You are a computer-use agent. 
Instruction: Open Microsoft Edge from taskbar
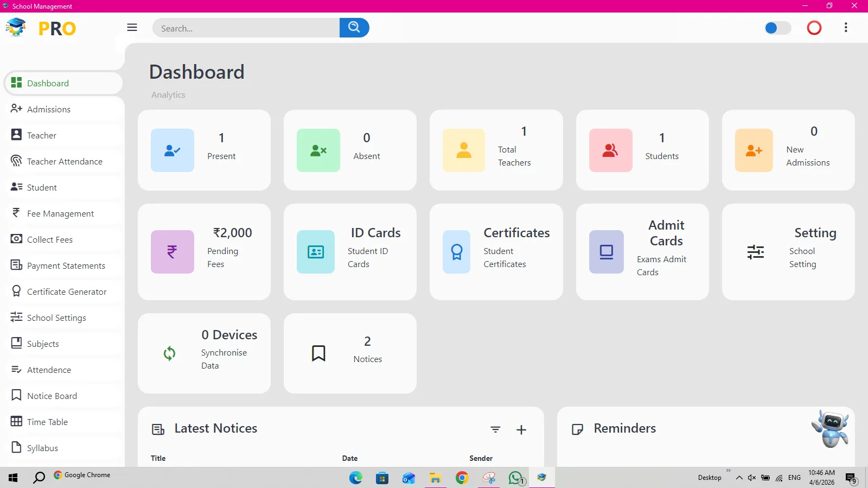tap(356, 478)
